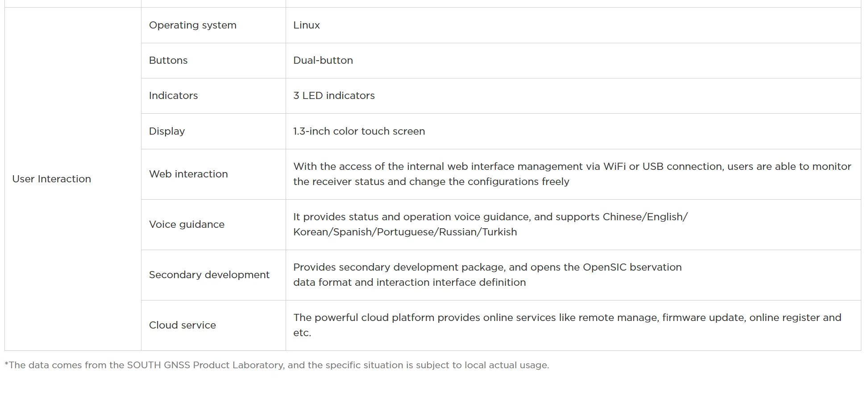Click the "3 LED indicators" value
This screenshot has height=399, width=868.
334,95
